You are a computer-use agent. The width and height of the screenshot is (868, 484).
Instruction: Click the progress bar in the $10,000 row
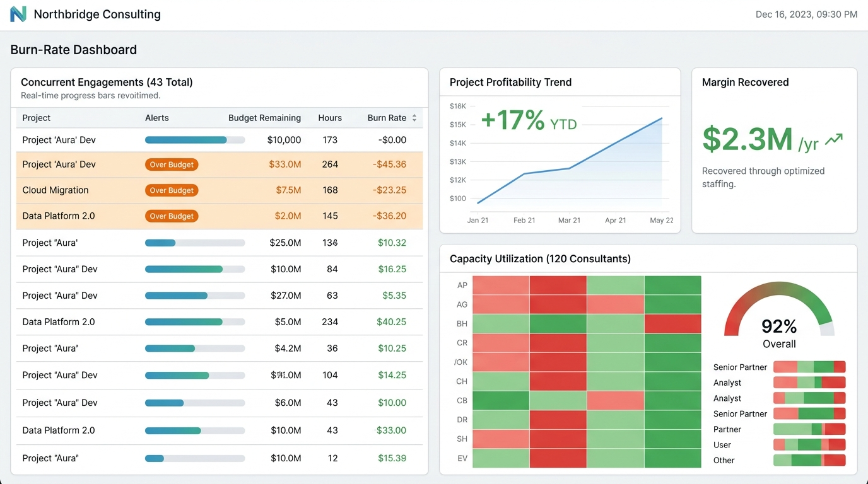[195, 140]
